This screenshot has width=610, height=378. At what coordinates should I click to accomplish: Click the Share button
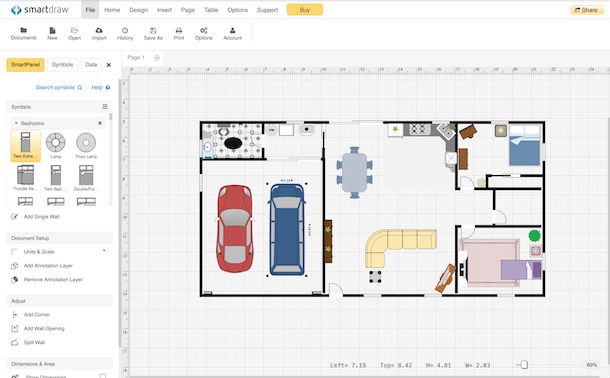pos(586,10)
